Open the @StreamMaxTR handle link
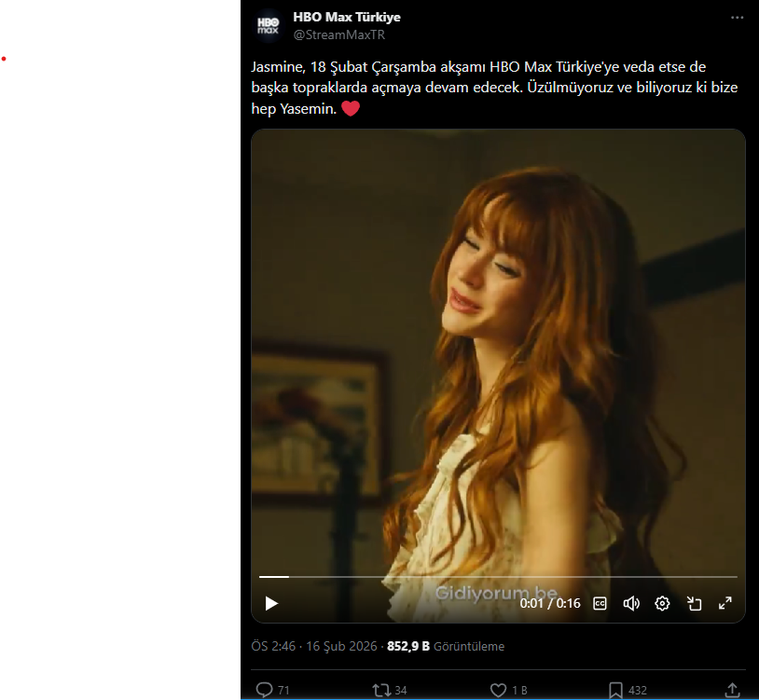Screen dimensions: 759x700 339,35
